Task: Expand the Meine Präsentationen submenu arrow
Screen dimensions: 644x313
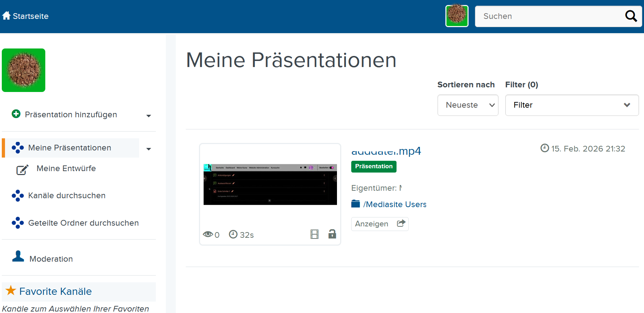Action: pos(149,149)
